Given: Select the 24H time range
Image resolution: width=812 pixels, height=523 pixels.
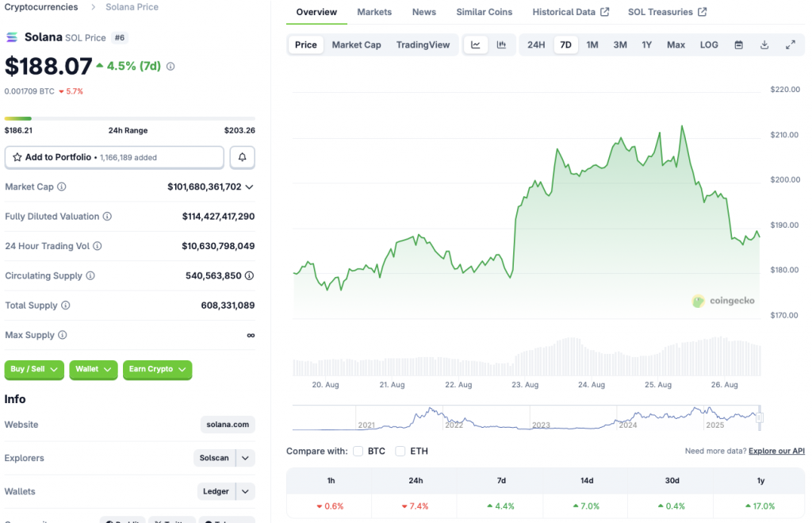Looking at the screenshot, I should (x=536, y=45).
